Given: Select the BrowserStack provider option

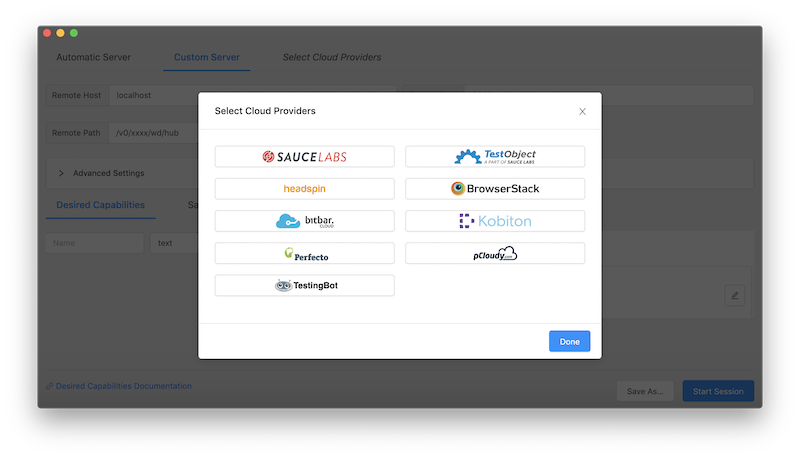Looking at the screenshot, I should [495, 189].
